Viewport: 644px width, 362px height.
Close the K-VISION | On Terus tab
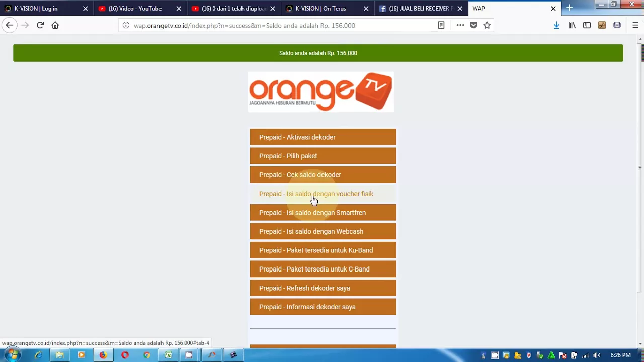click(366, 9)
